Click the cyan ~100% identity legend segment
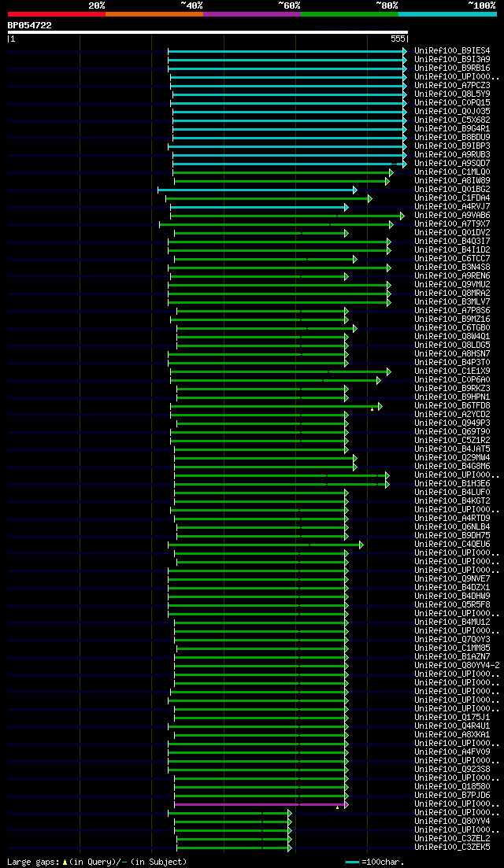Image resolution: width=504 pixels, height=868 pixels. pyautogui.click(x=447, y=13)
